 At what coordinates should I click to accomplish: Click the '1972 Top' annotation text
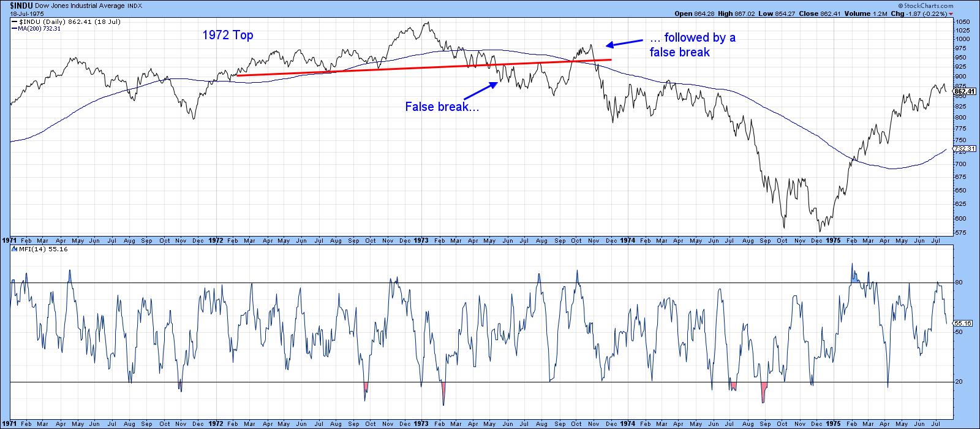227,36
